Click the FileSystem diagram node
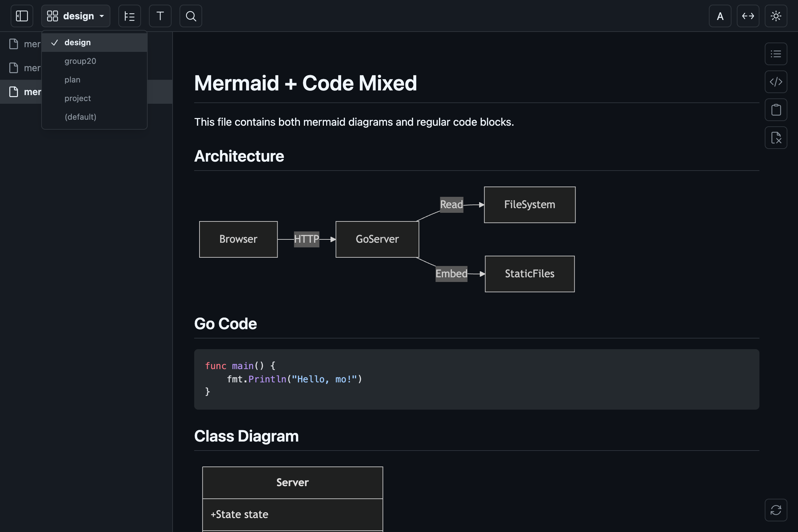 pyautogui.click(x=530, y=204)
